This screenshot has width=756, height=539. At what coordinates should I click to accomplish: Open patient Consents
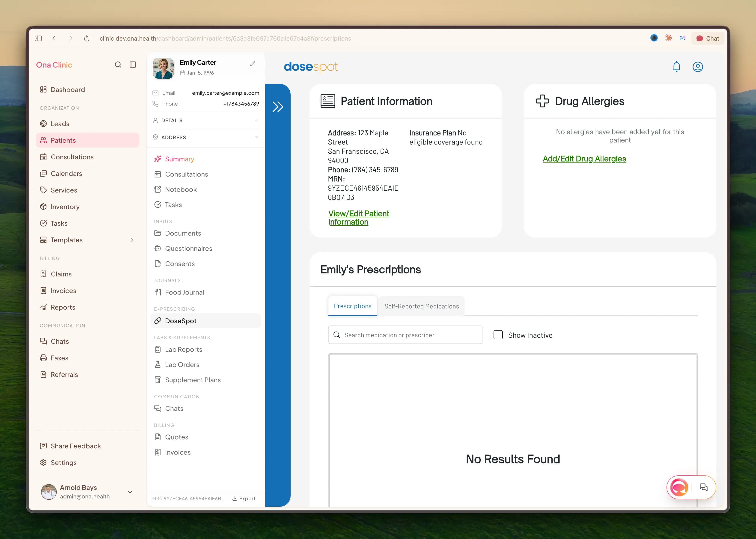pyautogui.click(x=205, y=264)
